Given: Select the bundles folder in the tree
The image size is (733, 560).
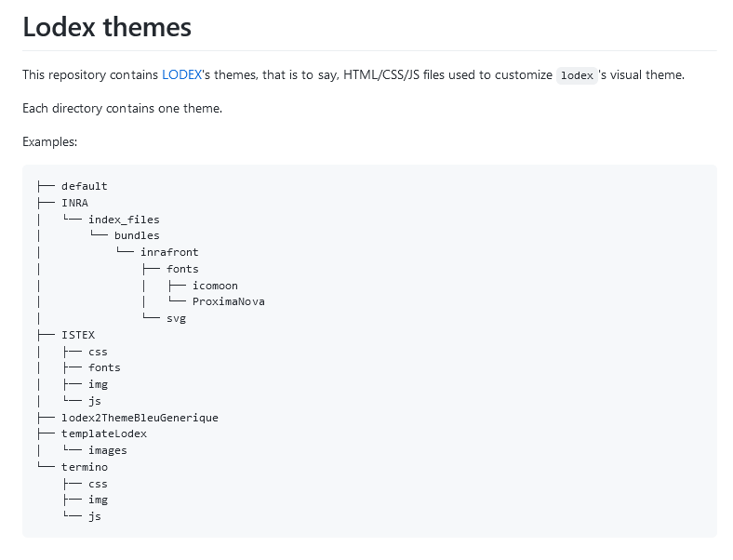Looking at the screenshot, I should click(137, 235).
